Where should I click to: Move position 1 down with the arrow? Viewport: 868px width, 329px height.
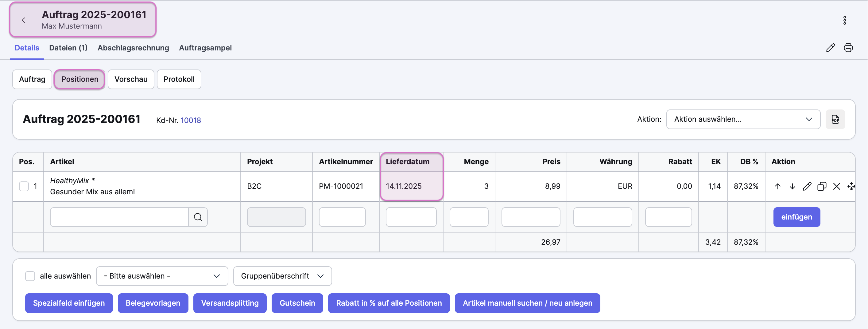point(792,186)
